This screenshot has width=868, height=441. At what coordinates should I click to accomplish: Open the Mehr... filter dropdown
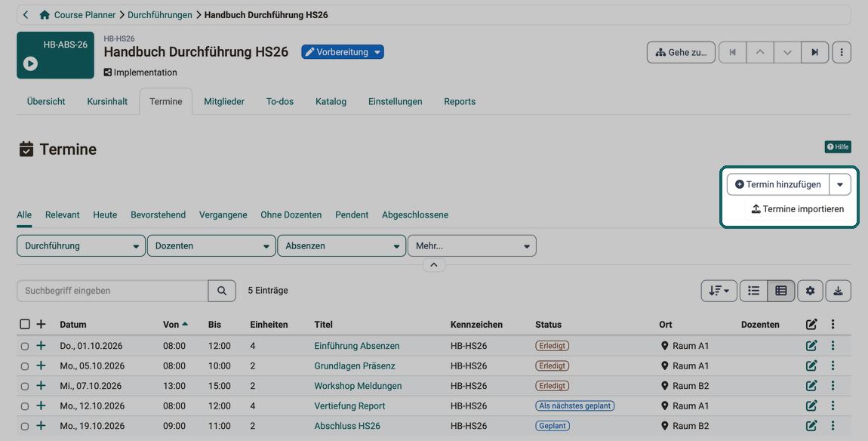pyautogui.click(x=472, y=246)
